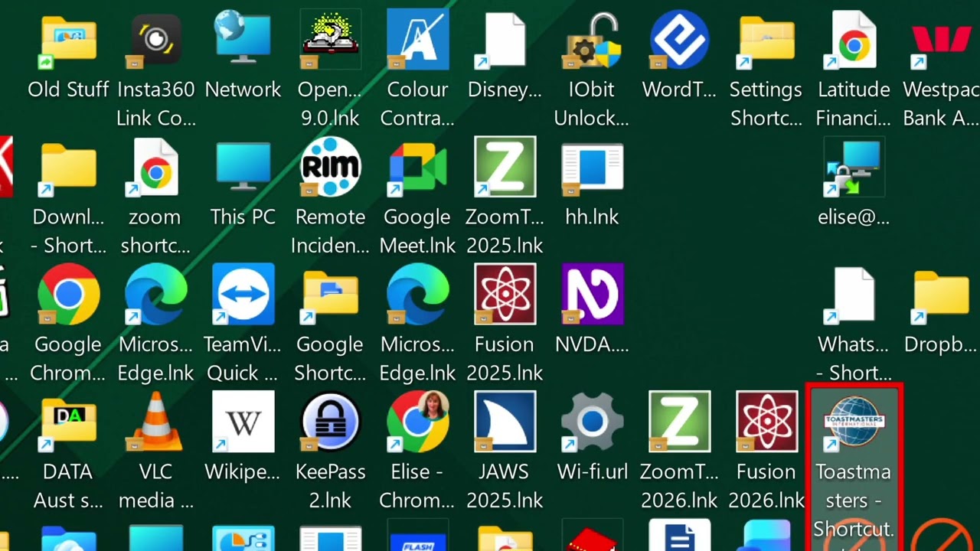This screenshot has width=980, height=551.
Task: Launch ZoomText 2025.lnk icon
Action: pos(505,167)
